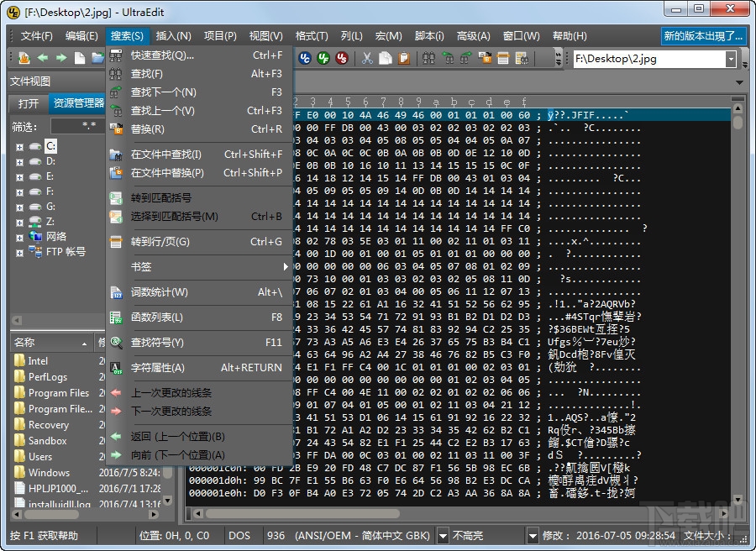Expand the Z: drive node
Screen dimensions: 756x551
click(x=20, y=223)
